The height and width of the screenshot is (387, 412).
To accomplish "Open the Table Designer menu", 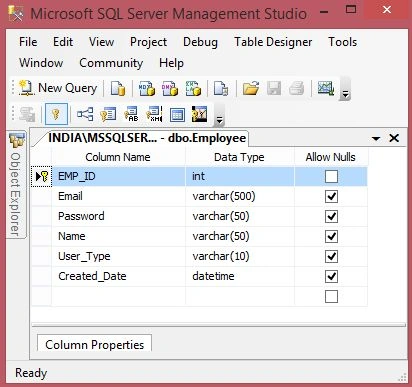I will click(273, 42).
